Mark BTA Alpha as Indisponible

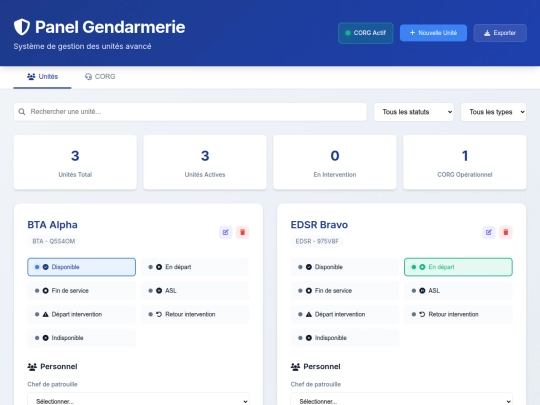click(x=82, y=338)
